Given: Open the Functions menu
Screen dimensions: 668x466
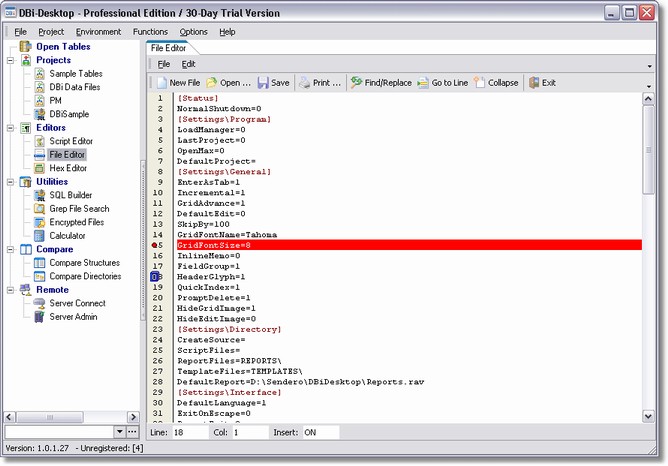Looking at the screenshot, I should point(150,32).
